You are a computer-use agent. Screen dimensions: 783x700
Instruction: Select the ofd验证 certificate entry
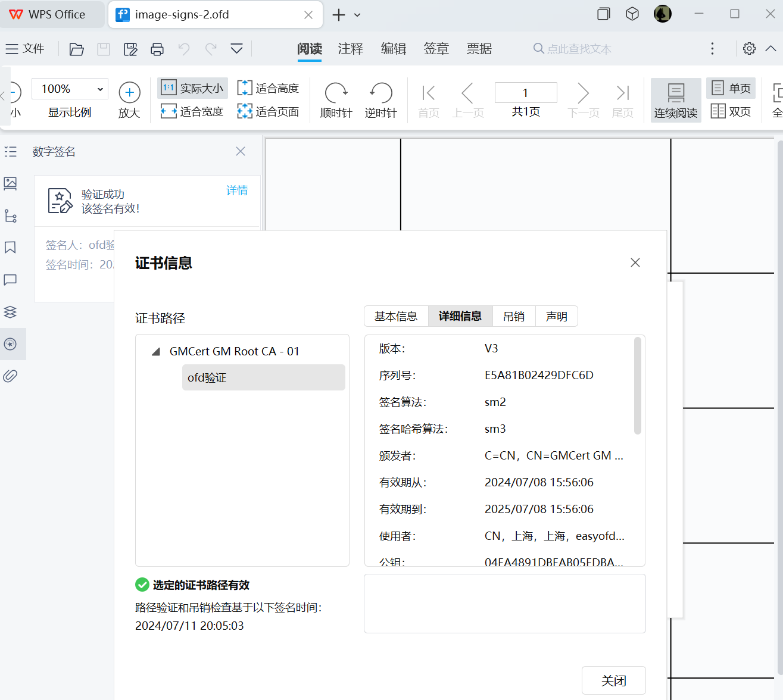point(264,377)
